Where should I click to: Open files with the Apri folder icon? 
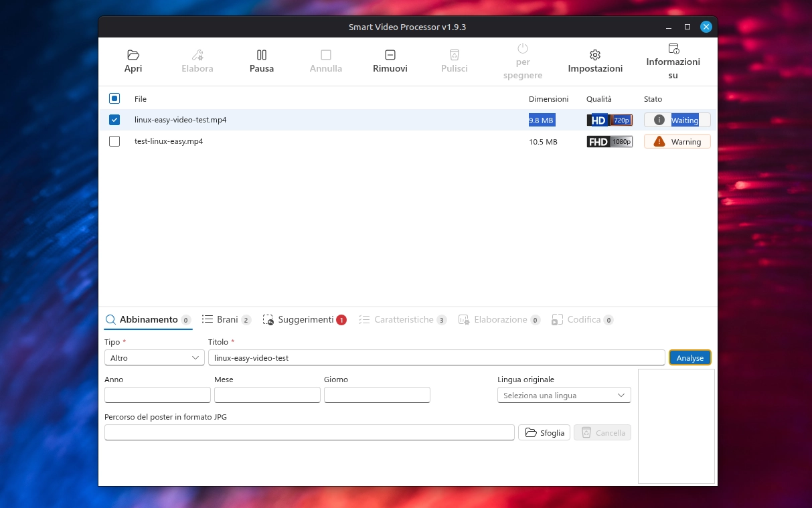pos(133,55)
